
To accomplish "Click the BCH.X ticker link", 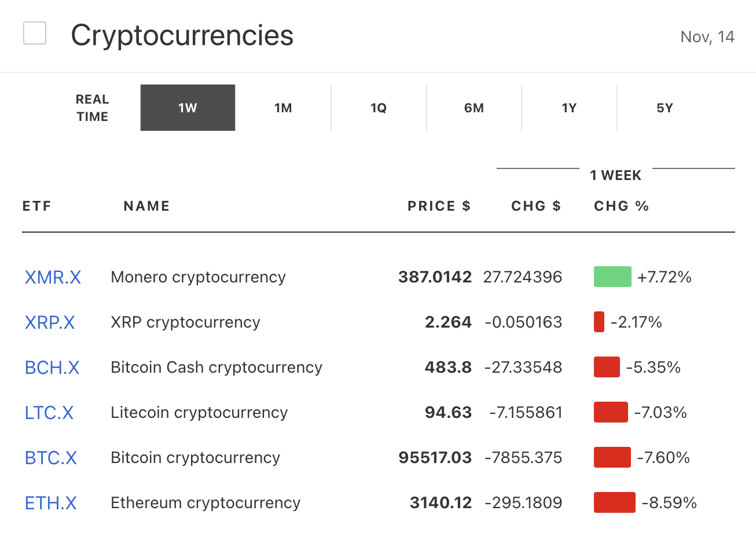I will pyautogui.click(x=52, y=368).
